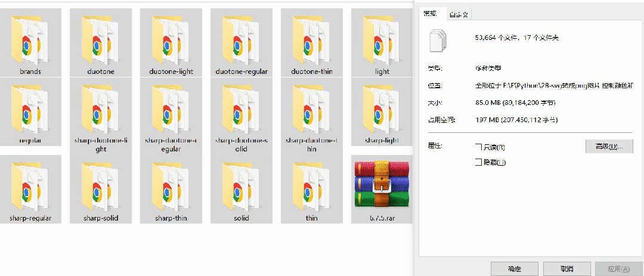Select the light folder icon
Screen dimensions: 644x276
[x=381, y=41]
